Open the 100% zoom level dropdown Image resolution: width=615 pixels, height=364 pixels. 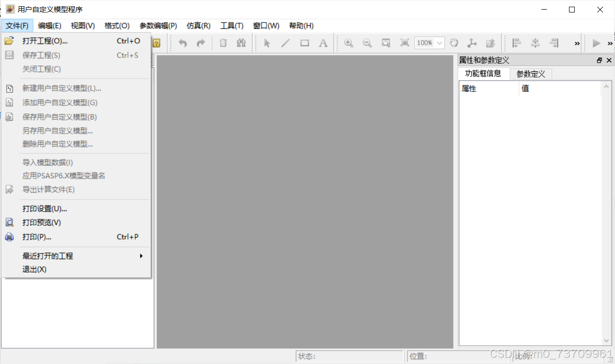point(439,43)
